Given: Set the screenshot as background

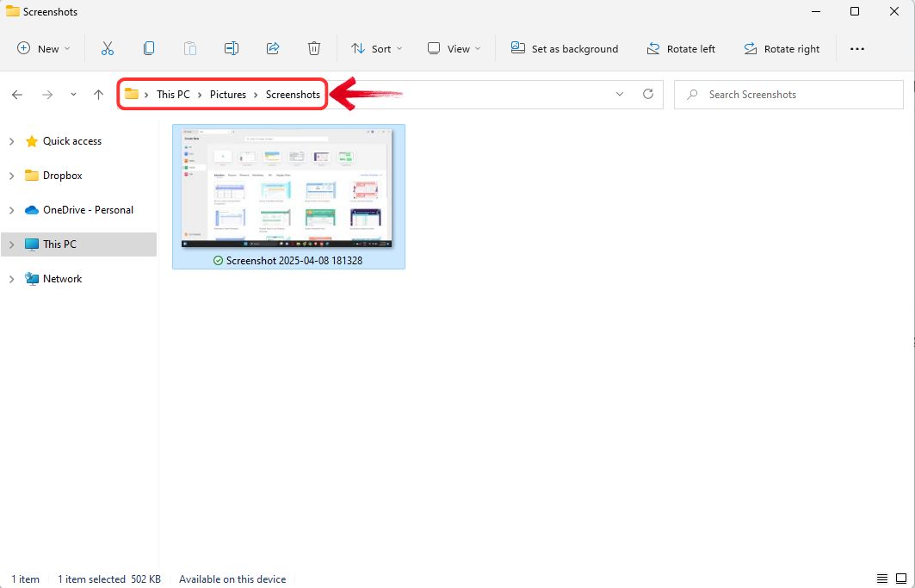Looking at the screenshot, I should (x=565, y=48).
